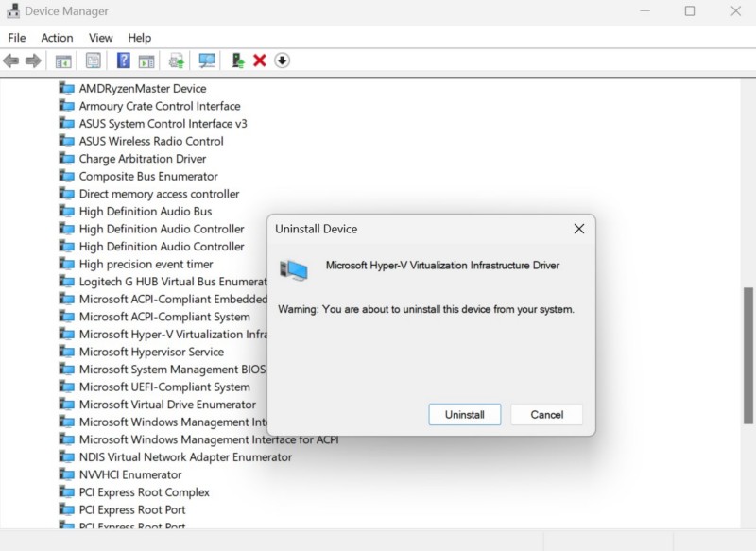Maximize the Device Manager window
This screenshot has height=551, width=756.
[690, 10]
